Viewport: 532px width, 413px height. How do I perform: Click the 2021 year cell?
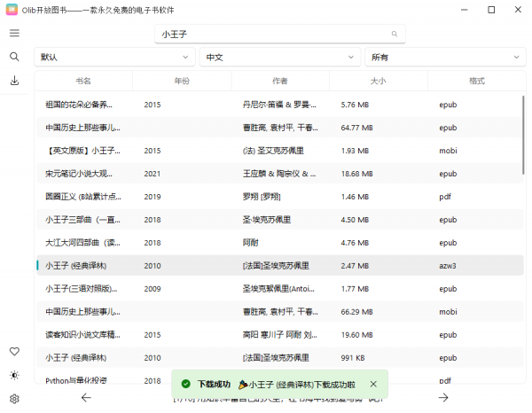coord(152,174)
